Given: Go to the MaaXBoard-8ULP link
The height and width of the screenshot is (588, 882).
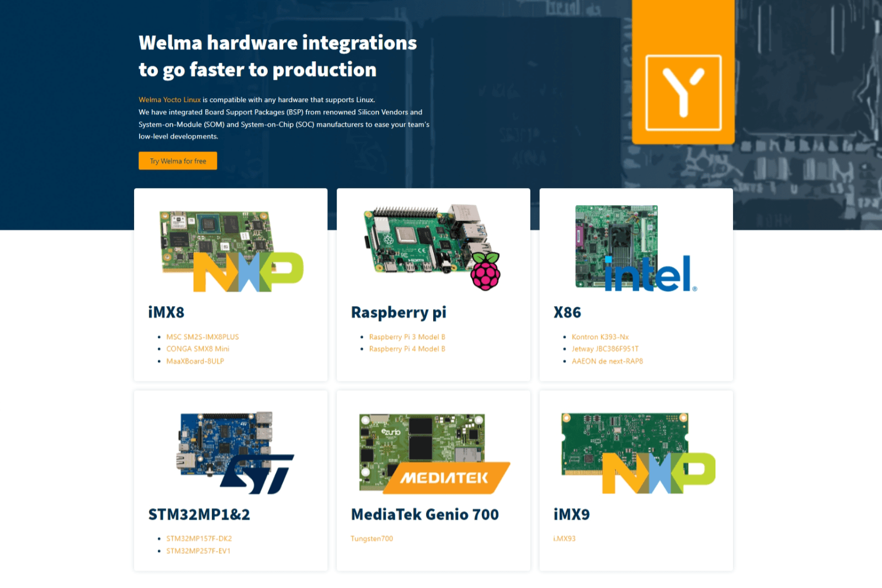Looking at the screenshot, I should [x=195, y=361].
